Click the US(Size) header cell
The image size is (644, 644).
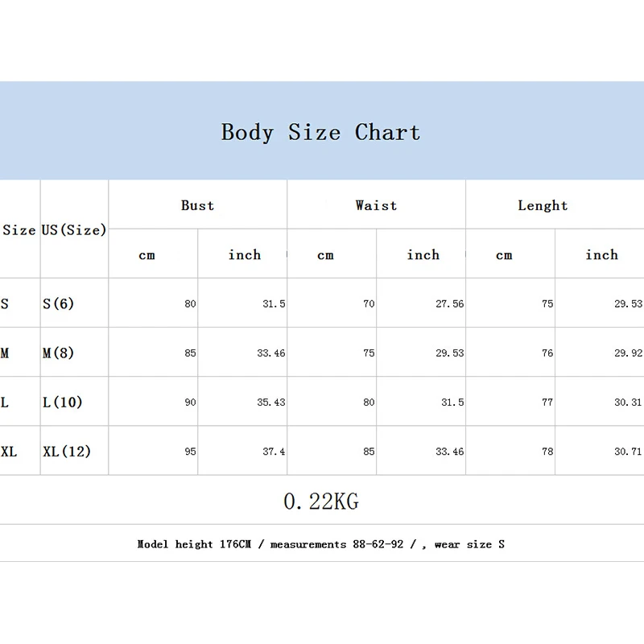pos(74,229)
